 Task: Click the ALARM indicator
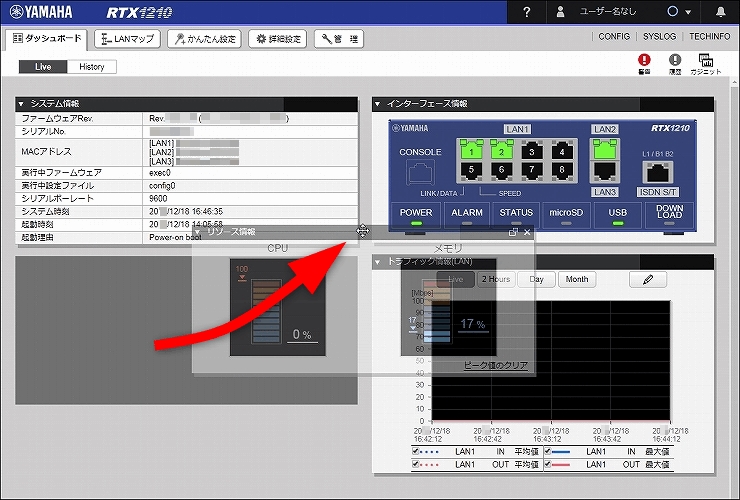[x=467, y=215]
